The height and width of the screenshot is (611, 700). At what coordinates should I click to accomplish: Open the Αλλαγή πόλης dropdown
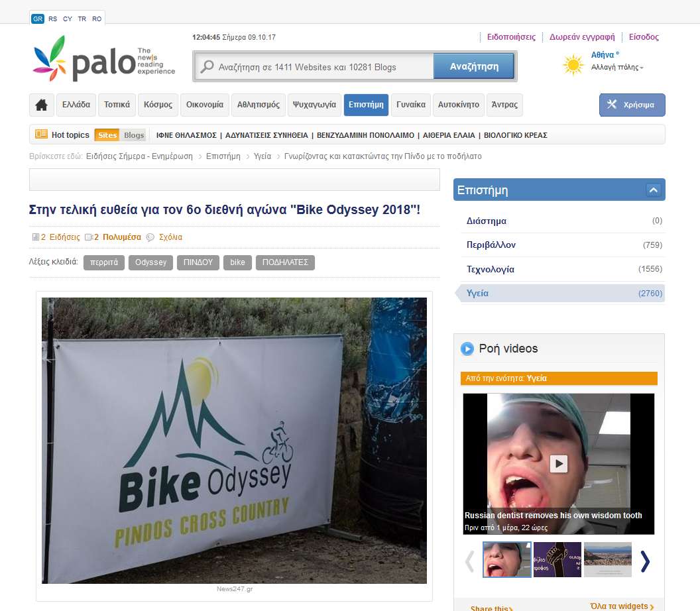point(617,68)
